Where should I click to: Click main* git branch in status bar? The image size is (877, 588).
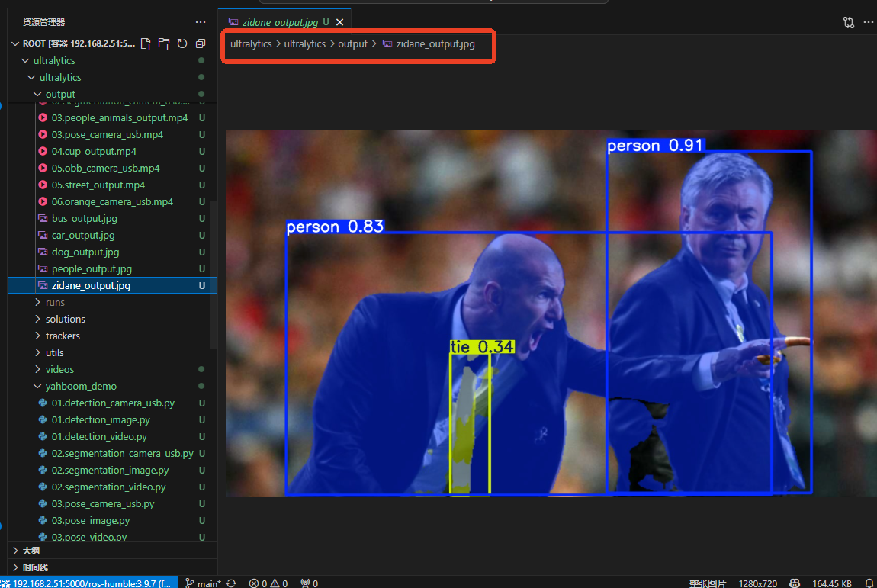[x=203, y=583]
